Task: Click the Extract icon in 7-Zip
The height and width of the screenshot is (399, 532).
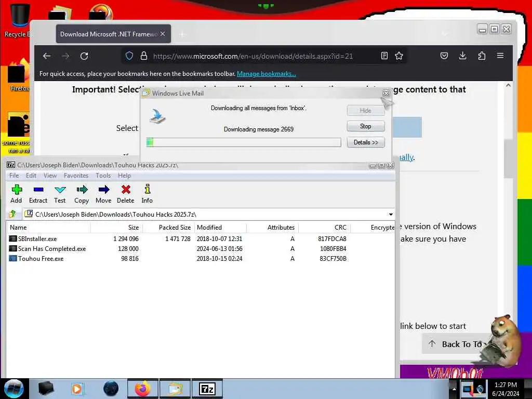Action: tap(38, 194)
